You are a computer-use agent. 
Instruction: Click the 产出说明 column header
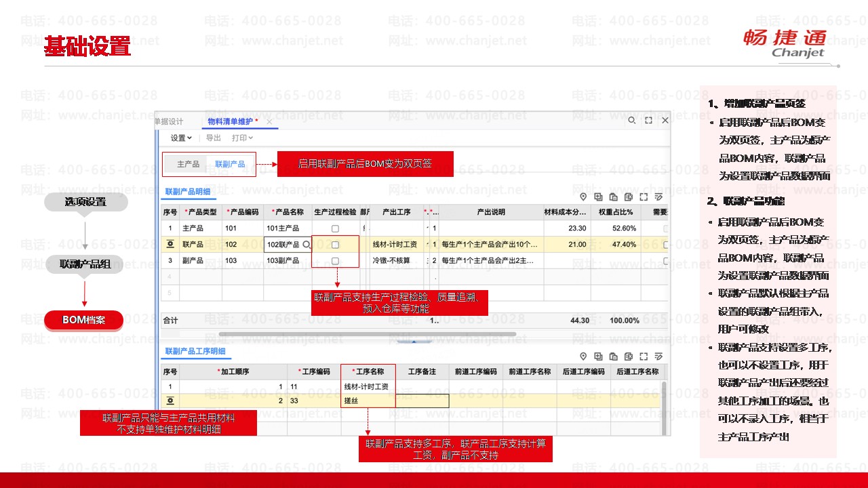[x=491, y=212]
